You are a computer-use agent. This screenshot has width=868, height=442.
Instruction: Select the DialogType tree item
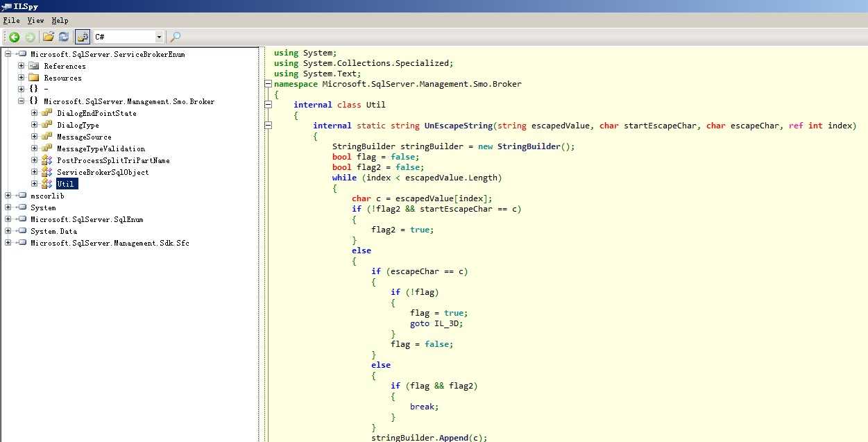78,125
